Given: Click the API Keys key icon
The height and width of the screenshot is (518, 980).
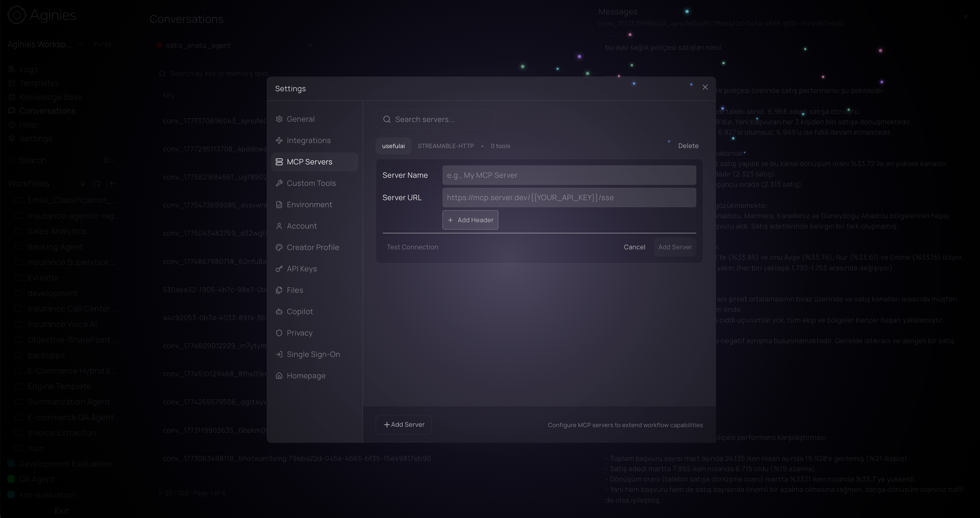Looking at the screenshot, I should (x=279, y=268).
